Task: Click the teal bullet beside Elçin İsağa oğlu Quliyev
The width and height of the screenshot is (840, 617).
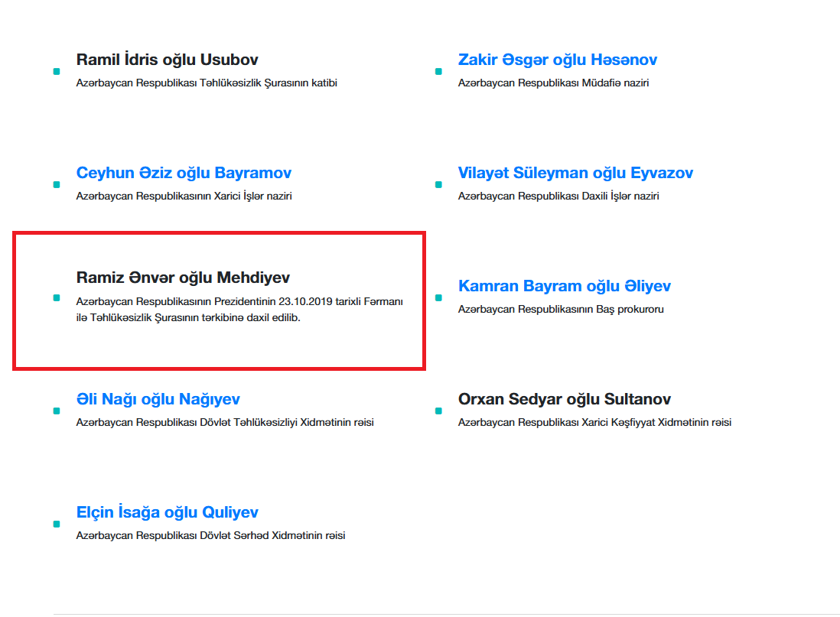Action: tap(56, 524)
